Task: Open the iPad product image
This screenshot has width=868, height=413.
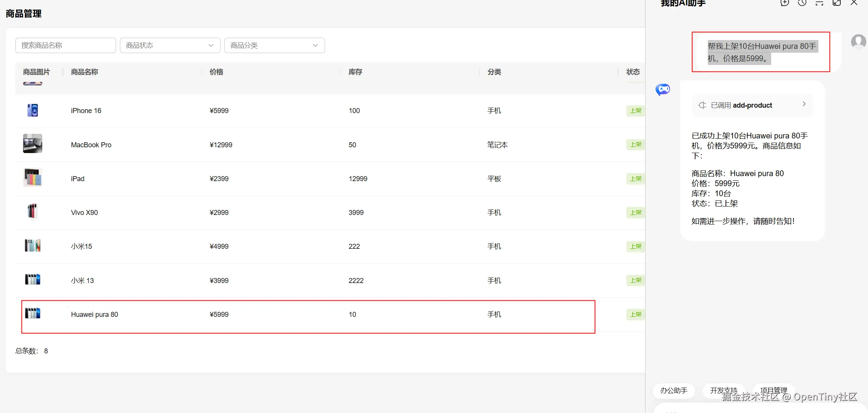Action: click(x=33, y=178)
